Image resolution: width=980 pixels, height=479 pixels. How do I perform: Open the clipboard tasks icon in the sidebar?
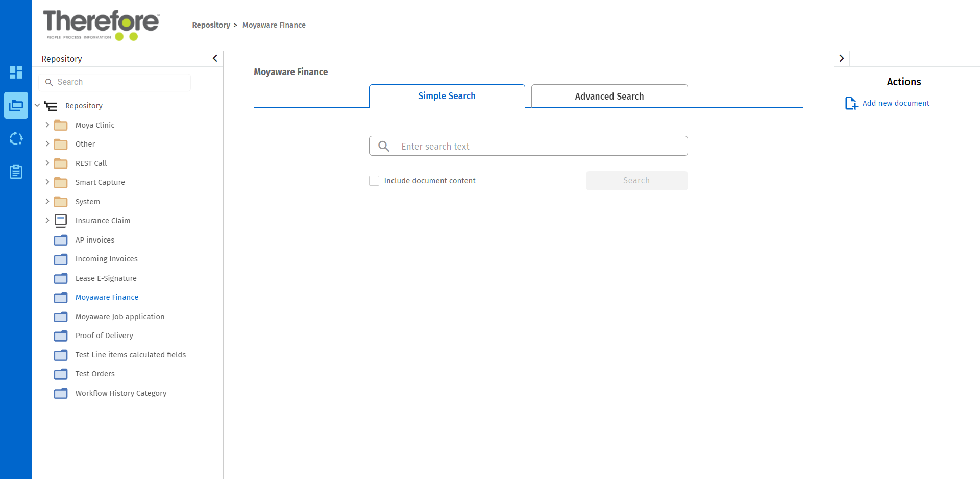point(16,172)
